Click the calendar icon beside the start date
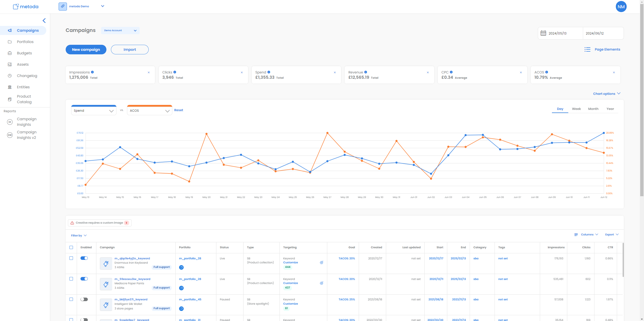 pos(543,33)
